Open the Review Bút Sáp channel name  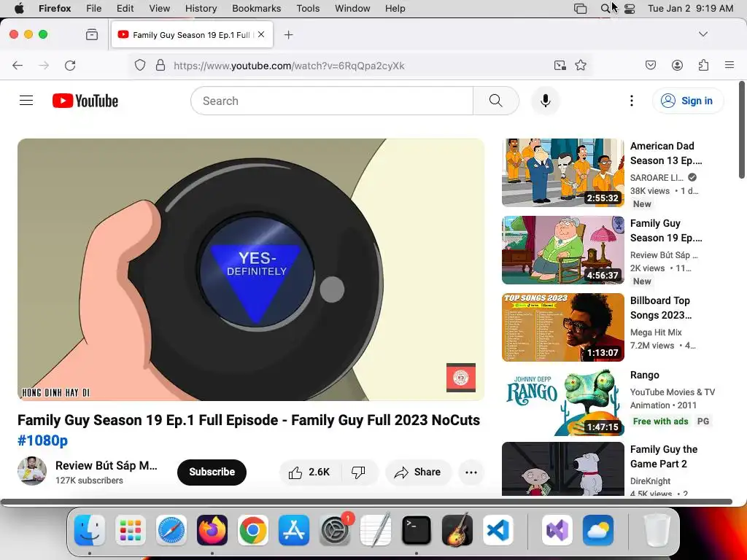coord(107,465)
